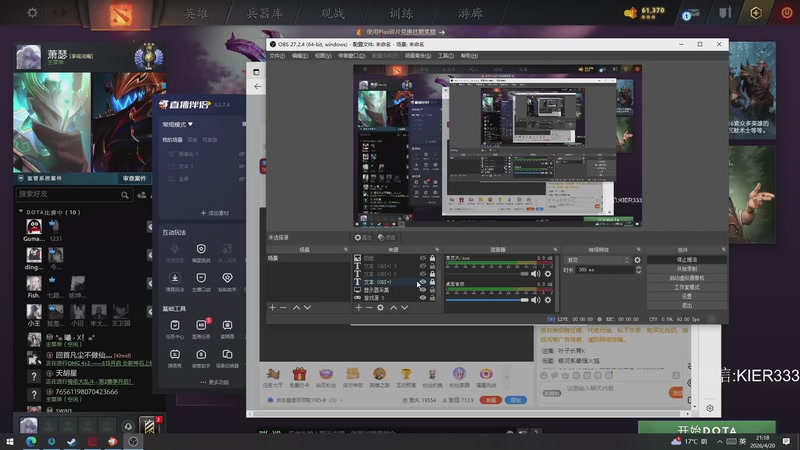Open OBS 文件(F) menu
Image resolution: width=800 pixels, height=450 pixels.
coord(277,56)
